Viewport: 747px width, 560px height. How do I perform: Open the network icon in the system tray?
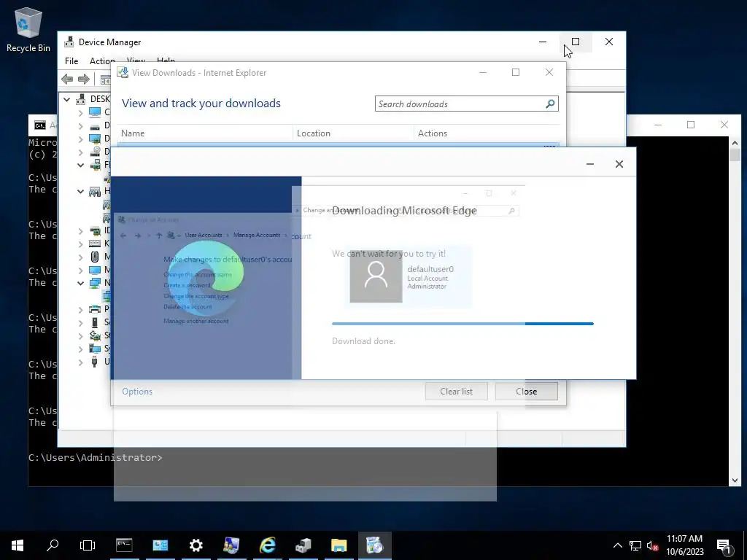tap(635, 545)
